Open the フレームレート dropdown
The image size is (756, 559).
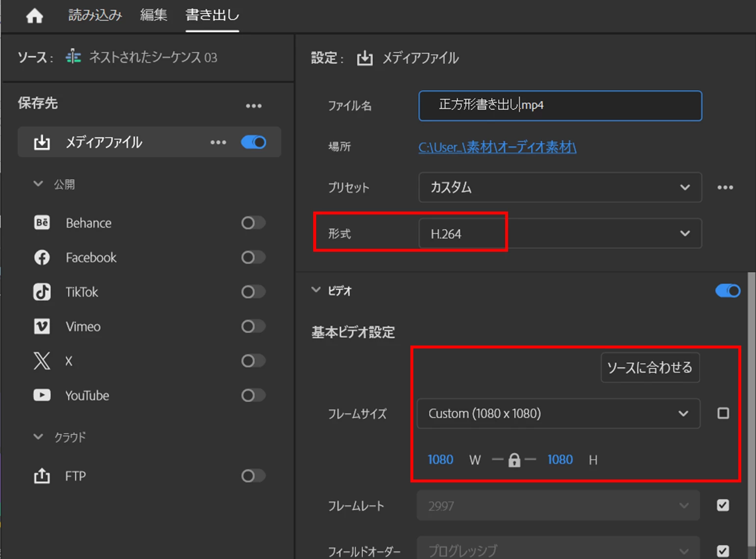tap(558, 506)
